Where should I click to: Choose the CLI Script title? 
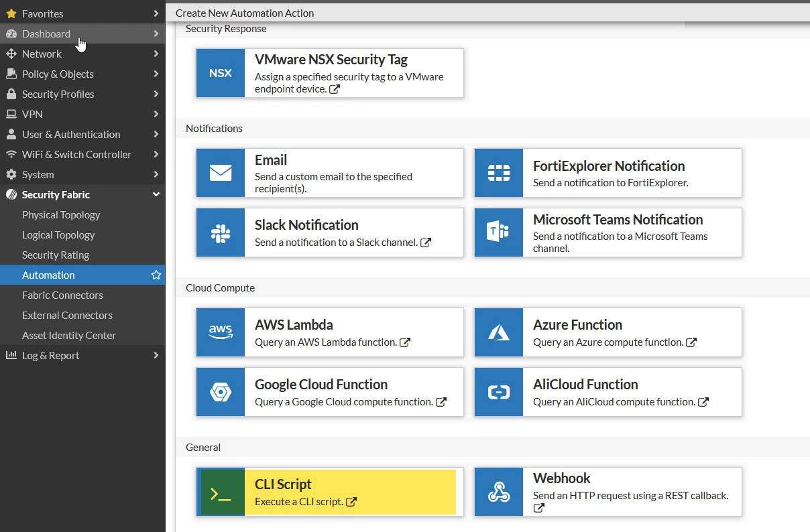point(283,484)
